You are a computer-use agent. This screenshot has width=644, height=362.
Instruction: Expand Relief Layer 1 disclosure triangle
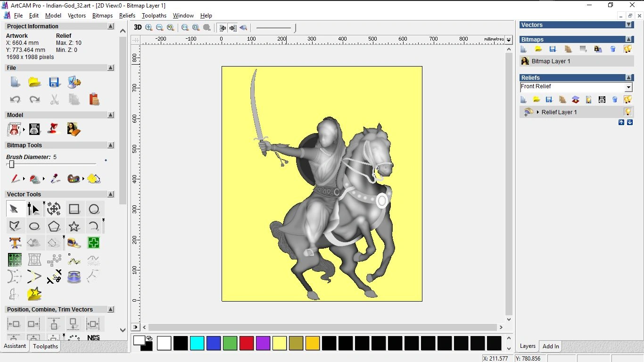538,112
